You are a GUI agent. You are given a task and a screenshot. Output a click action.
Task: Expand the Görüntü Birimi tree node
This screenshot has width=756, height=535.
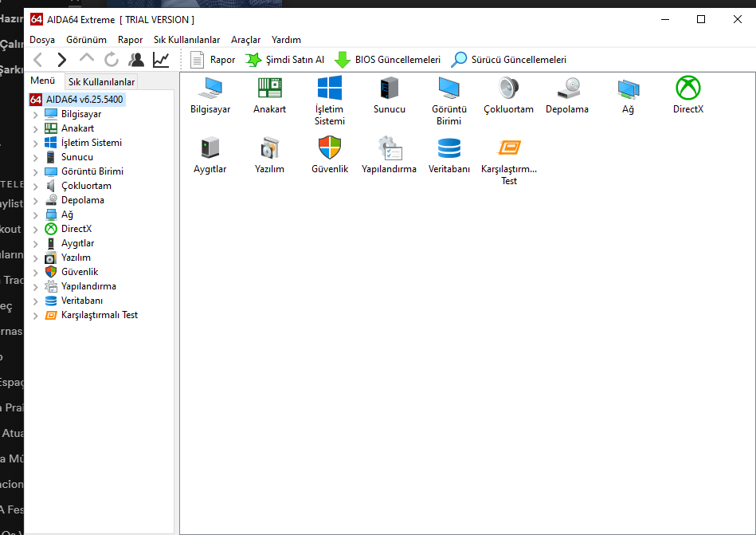point(36,172)
